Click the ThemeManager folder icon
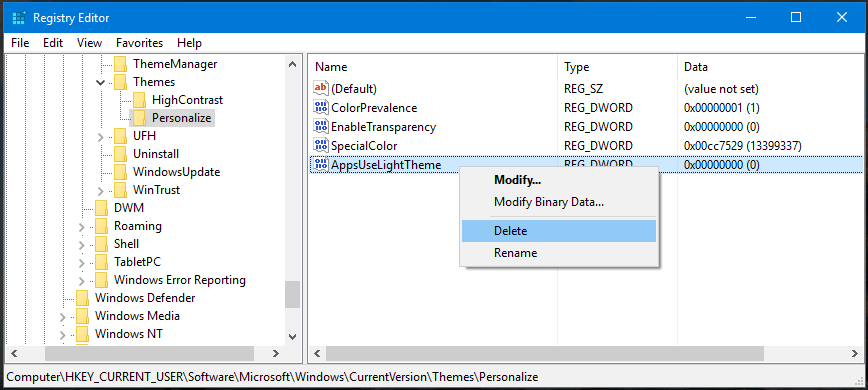Viewport: 868px width, 390px height. tap(120, 64)
